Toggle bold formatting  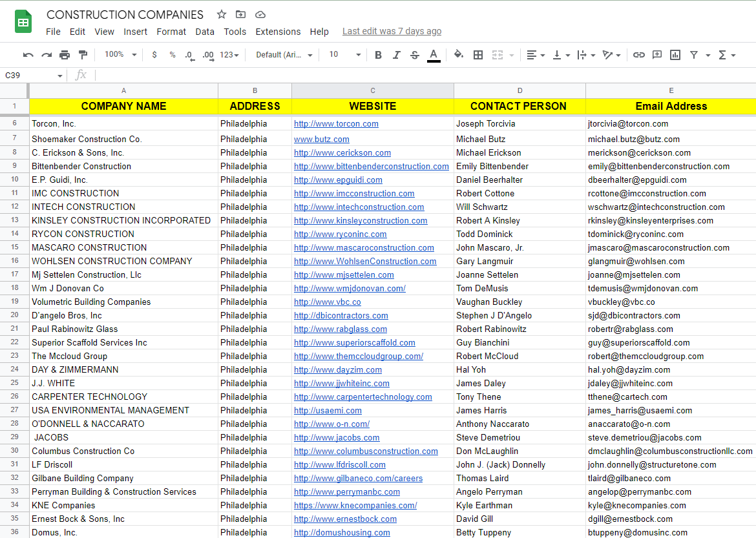pyautogui.click(x=378, y=55)
